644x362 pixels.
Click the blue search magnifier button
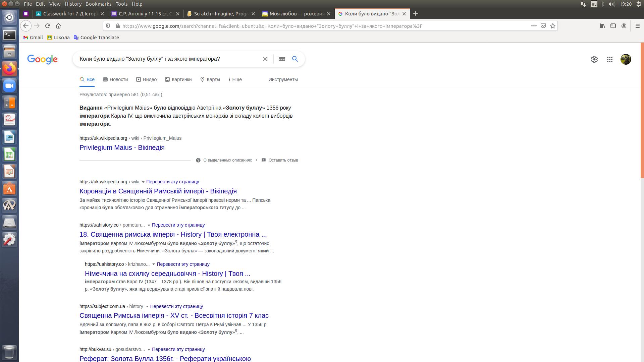[x=295, y=59]
